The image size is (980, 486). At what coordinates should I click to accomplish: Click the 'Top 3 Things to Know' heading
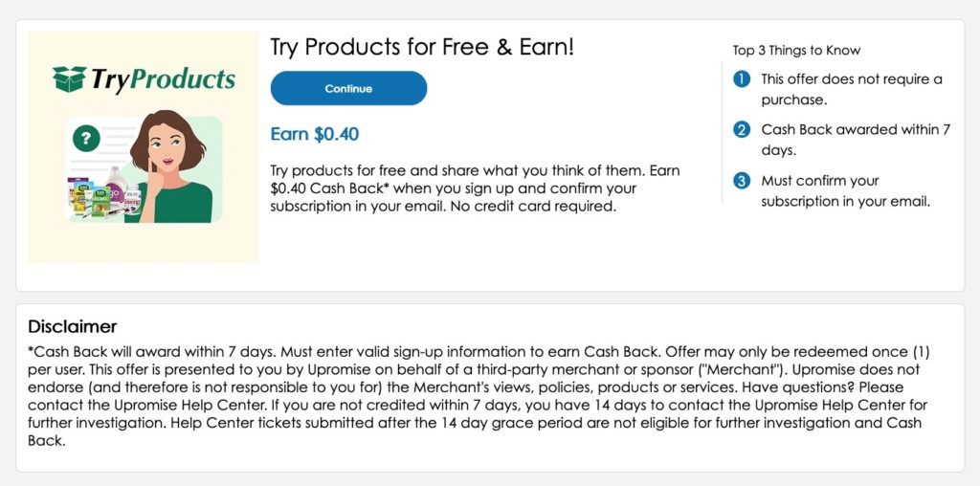click(x=796, y=51)
